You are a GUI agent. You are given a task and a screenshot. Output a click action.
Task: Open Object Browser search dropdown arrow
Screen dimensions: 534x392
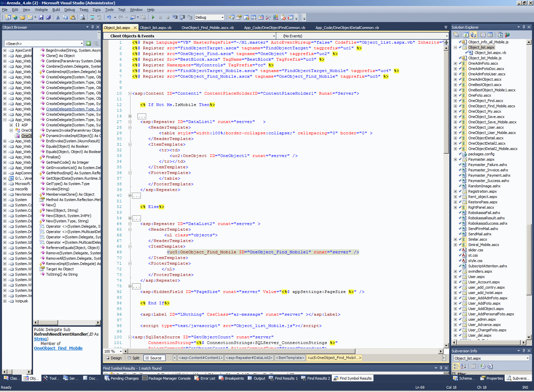coord(81,43)
